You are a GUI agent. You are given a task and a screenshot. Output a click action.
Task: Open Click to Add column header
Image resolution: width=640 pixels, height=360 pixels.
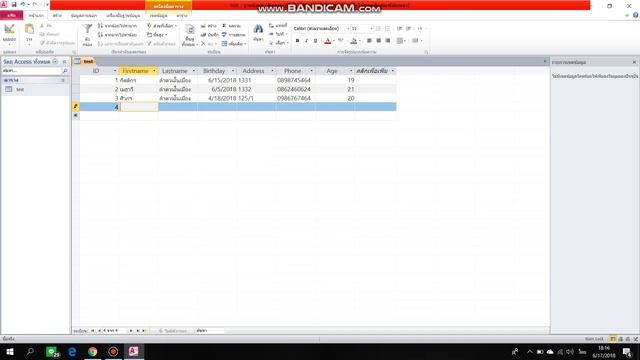tap(375, 71)
